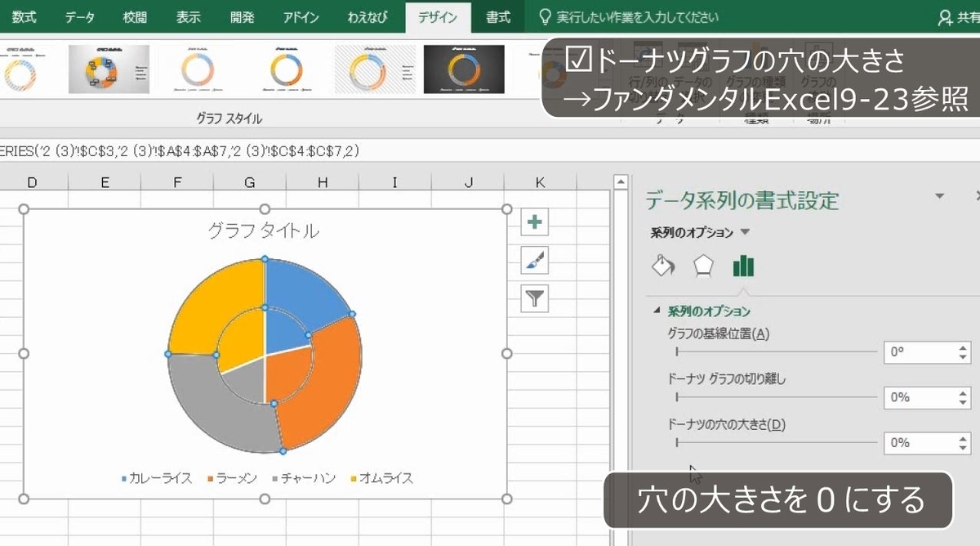Select column D header
The image size is (980, 546).
point(32,183)
